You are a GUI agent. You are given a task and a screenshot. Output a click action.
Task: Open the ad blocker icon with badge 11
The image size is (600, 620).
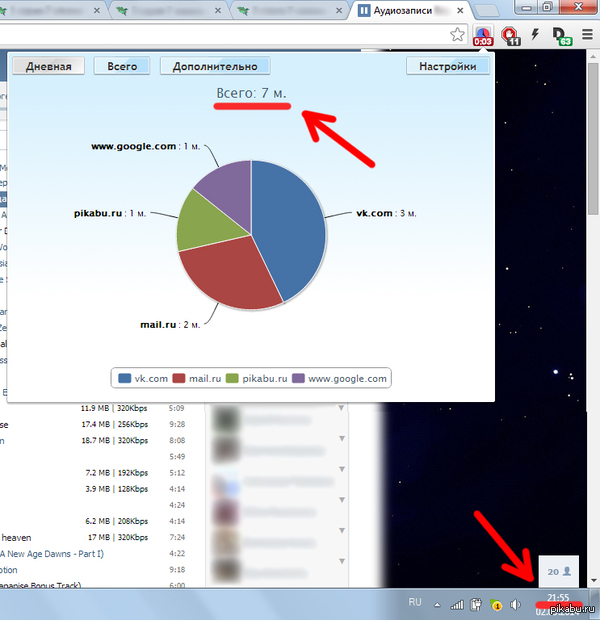point(510,36)
